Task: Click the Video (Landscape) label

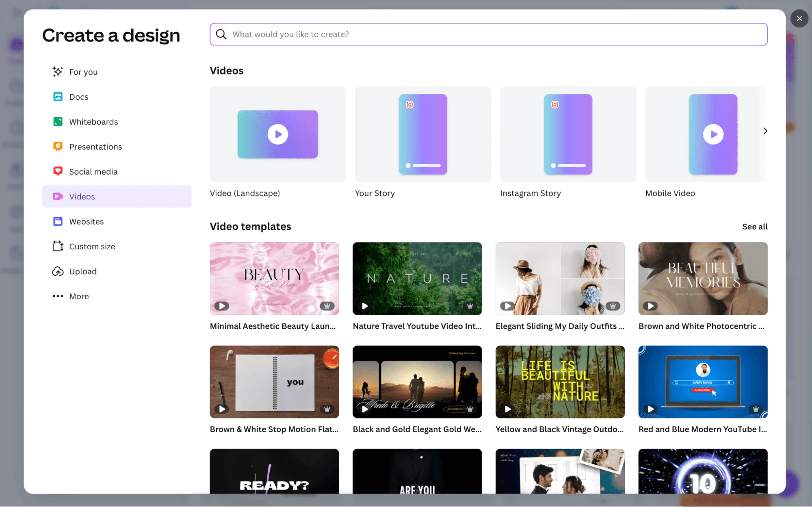Action: coord(245,193)
